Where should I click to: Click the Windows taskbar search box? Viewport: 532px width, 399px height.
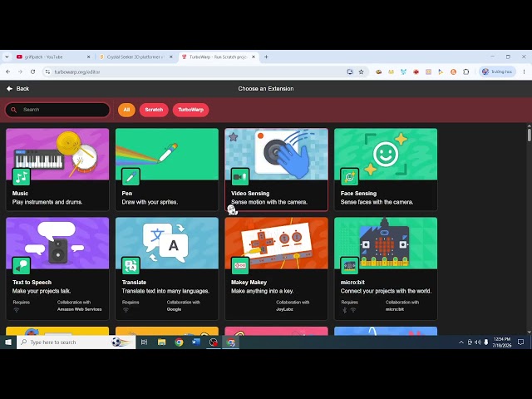76,342
